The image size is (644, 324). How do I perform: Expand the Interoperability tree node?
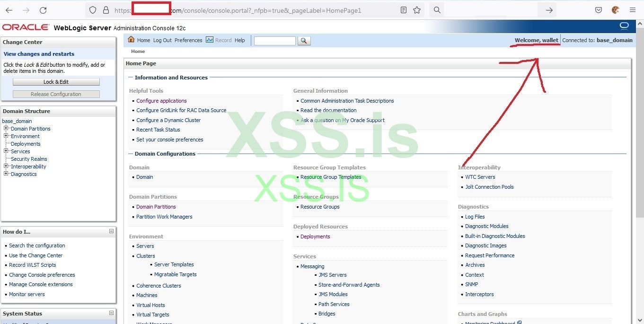(x=6, y=166)
